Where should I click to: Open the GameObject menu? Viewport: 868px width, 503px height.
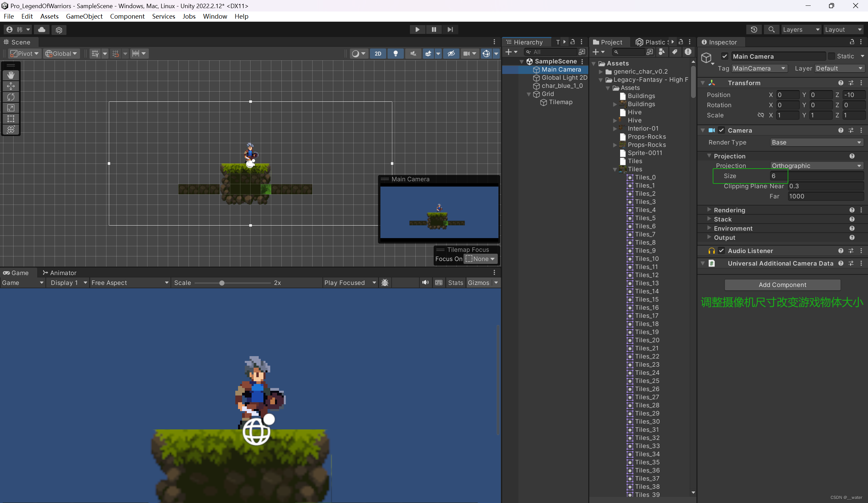[x=84, y=16]
